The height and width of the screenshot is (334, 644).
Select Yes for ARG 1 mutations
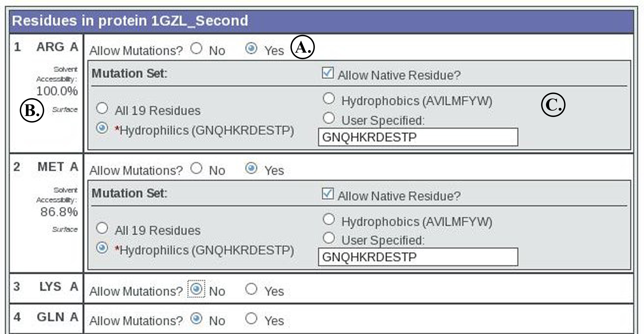tap(251, 48)
